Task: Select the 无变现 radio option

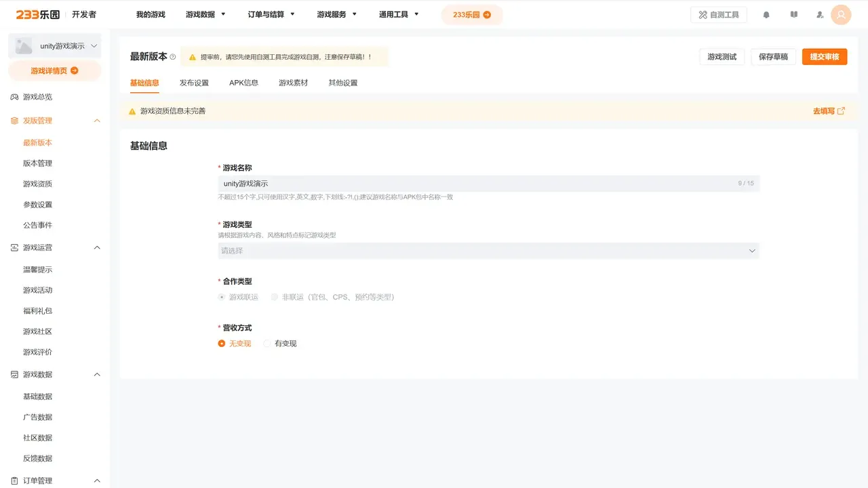Action: point(222,344)
